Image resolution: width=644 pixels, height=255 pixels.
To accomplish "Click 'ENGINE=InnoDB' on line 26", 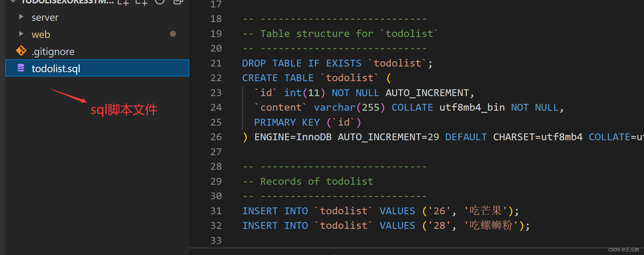I will tap(293, 137).
